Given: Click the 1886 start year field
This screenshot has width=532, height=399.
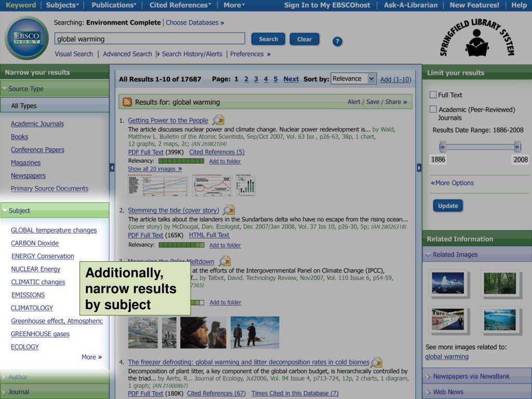Looking at the screenshot, I should tap(438, 159).
